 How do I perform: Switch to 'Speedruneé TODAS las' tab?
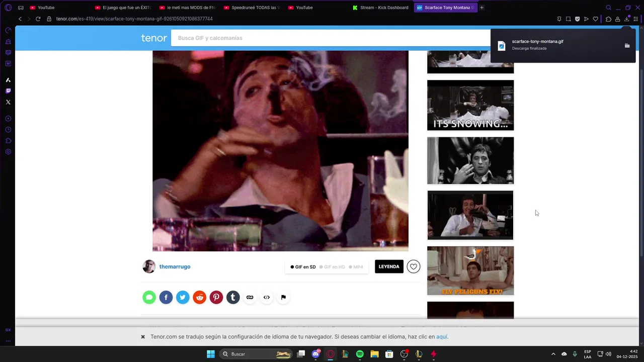coord(252,8)
